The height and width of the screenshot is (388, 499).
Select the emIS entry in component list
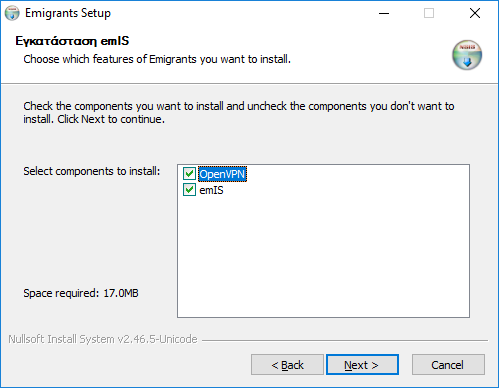point(211,190)
